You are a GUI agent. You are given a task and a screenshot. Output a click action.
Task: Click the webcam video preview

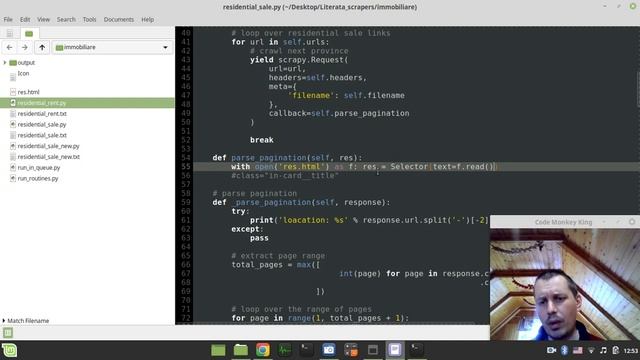point(565,284)
